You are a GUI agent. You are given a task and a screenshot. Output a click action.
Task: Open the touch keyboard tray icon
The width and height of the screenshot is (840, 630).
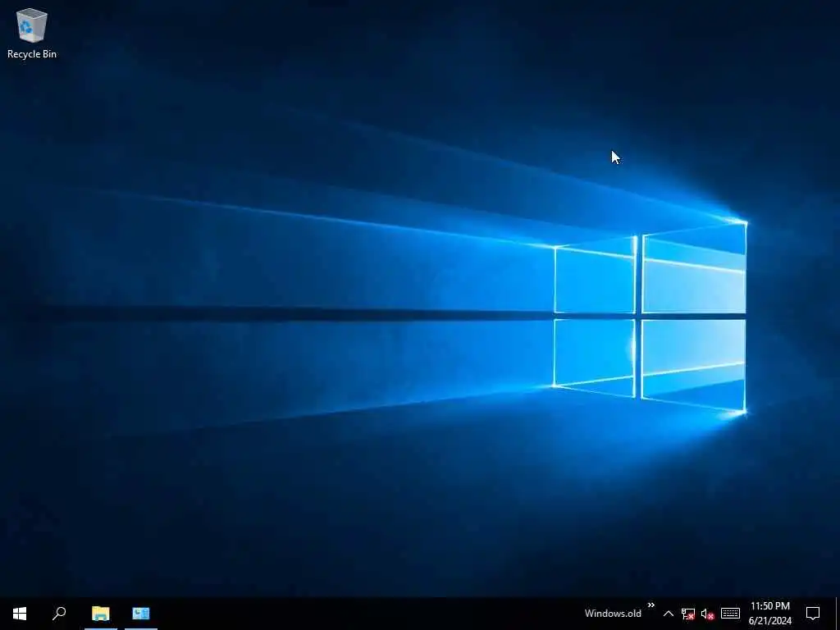730,614
